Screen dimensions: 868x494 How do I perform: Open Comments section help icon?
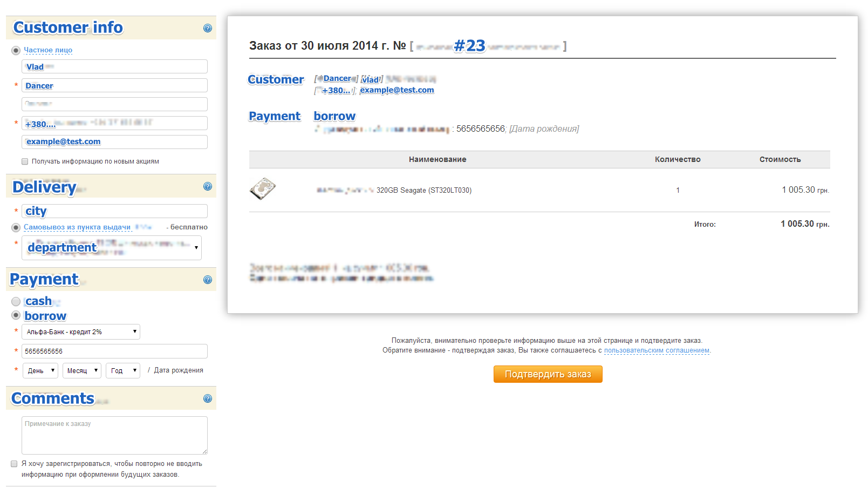coord(208,398)
